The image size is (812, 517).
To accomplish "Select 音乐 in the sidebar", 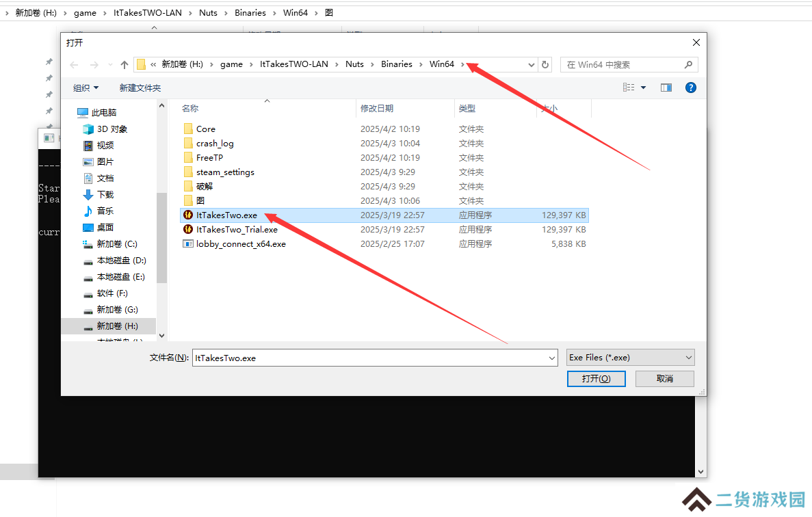I will tap(99, 211).
